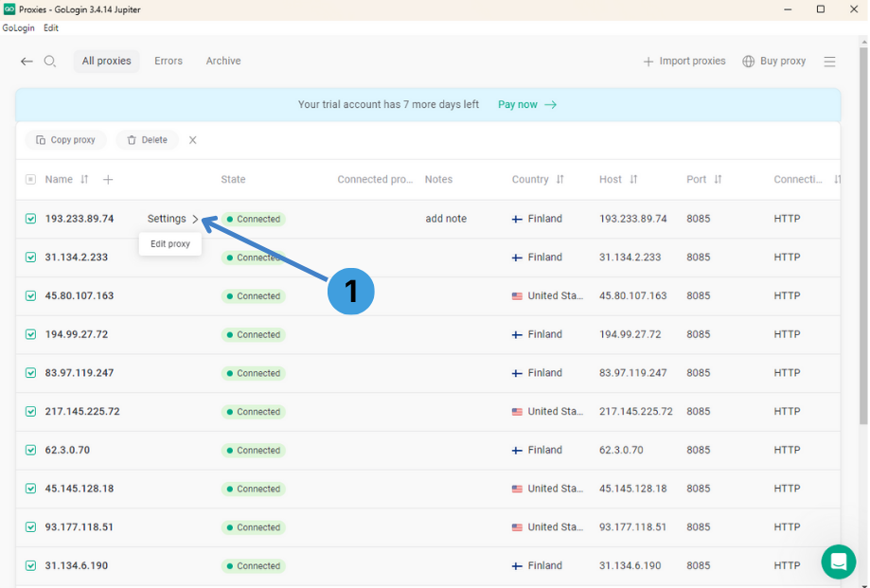This screenshot has width=870, height=588.
Task: Switch to the Archive tab
Action: coord(223,61)
